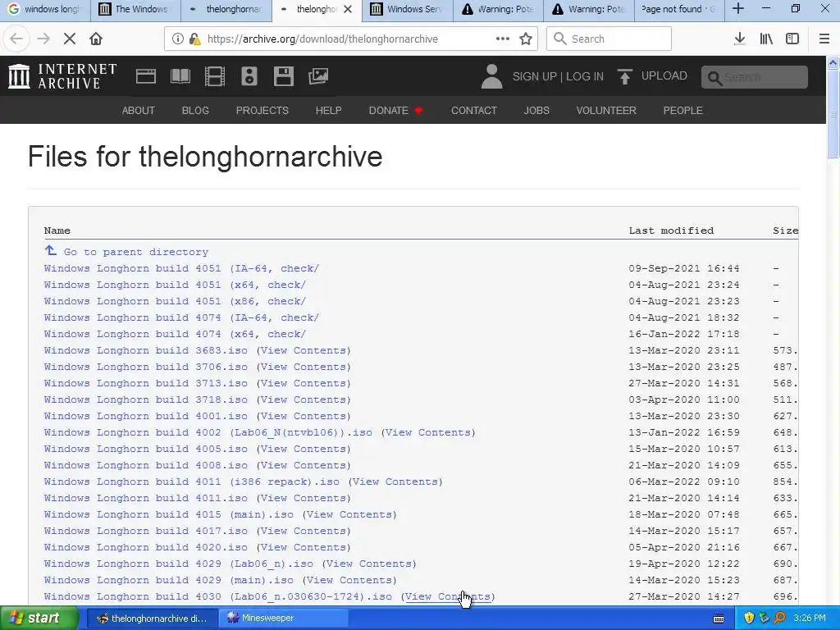Open the Audio speaker icon
Viewport: 840px width, 630px height.
249,76
